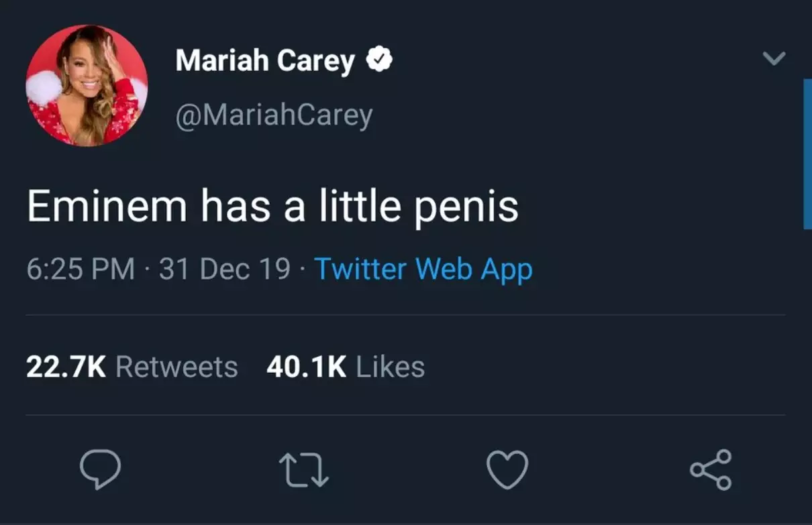Click the Retweets label

(x=176, y=367)
